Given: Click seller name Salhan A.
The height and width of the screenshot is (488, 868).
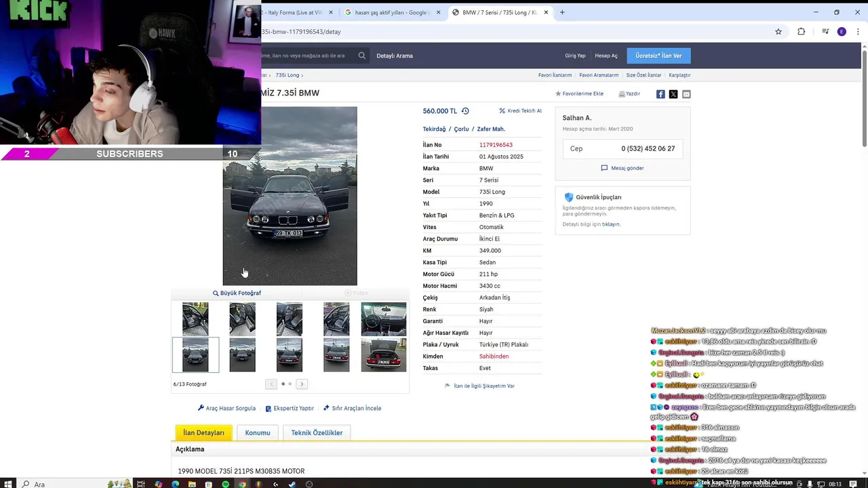Looking at the screenshot, I should 576,118.
